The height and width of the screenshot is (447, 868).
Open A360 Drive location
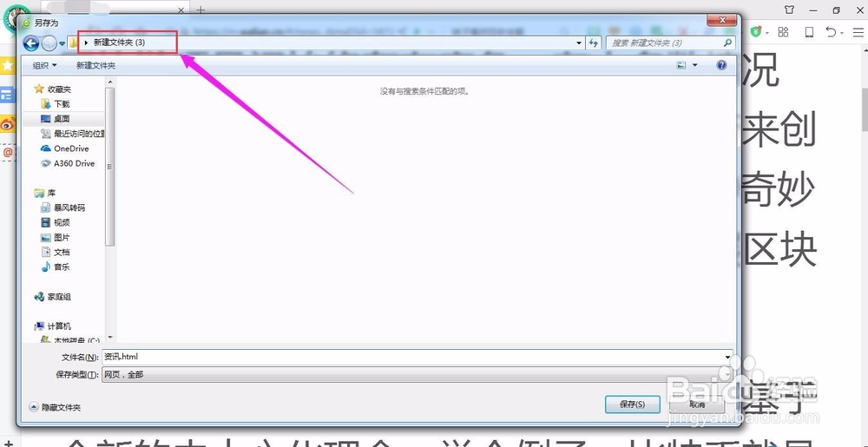(x=68, y=163)
